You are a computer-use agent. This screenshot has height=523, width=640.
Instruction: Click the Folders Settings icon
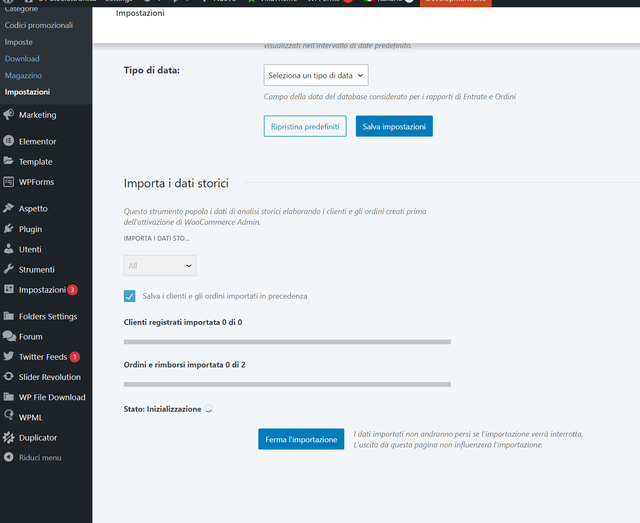9,316
